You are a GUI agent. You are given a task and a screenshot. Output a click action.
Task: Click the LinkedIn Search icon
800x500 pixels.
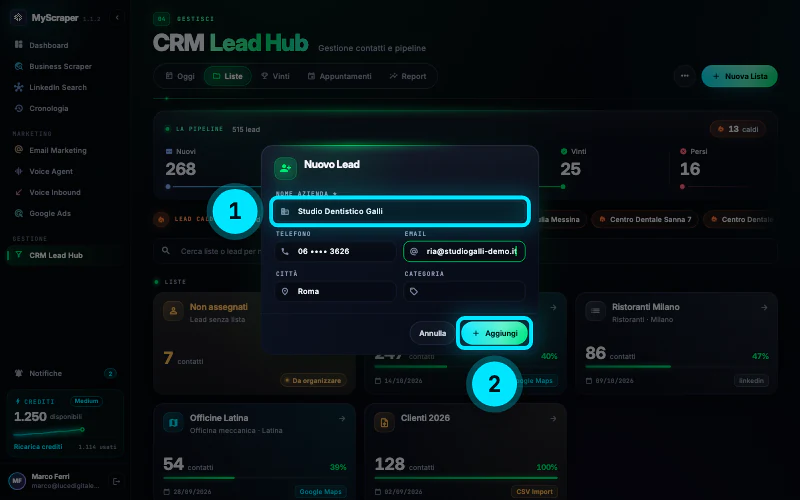pyautogui.click(x=19, y=87)
